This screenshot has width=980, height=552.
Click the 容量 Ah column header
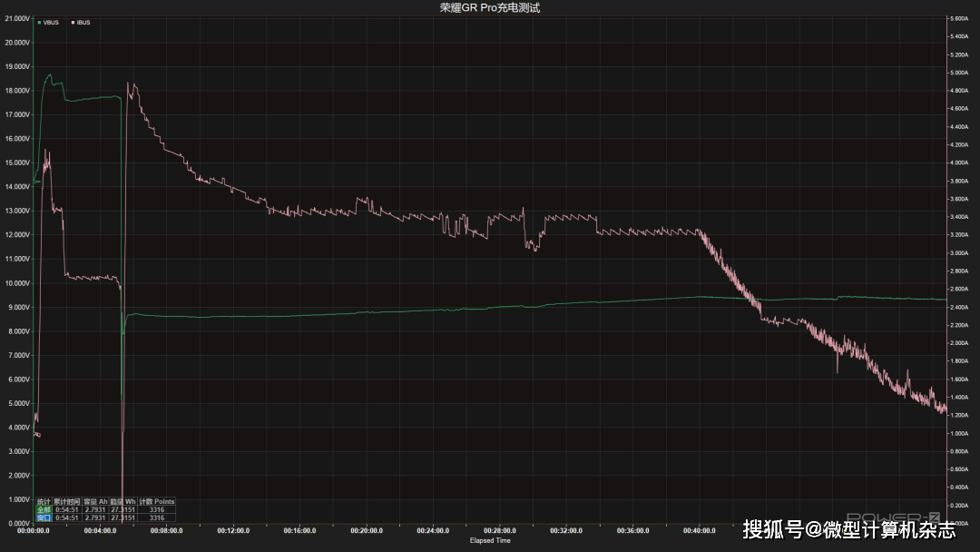point(95,501)
